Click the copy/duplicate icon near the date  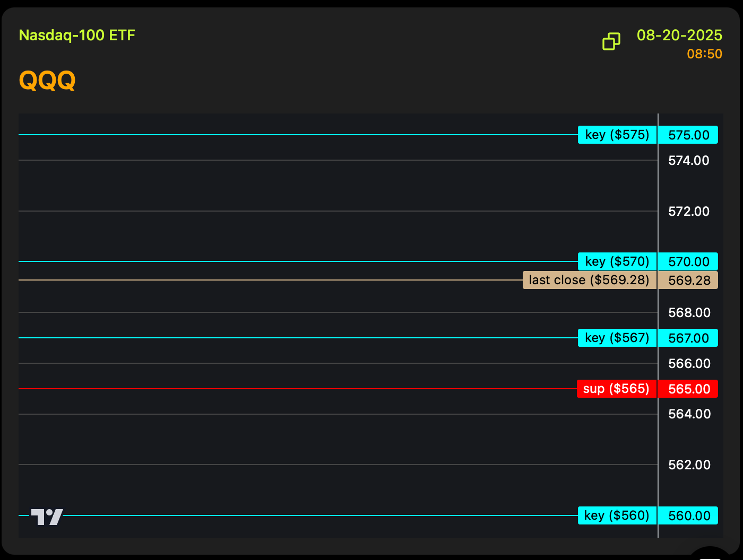coord(611,41)
